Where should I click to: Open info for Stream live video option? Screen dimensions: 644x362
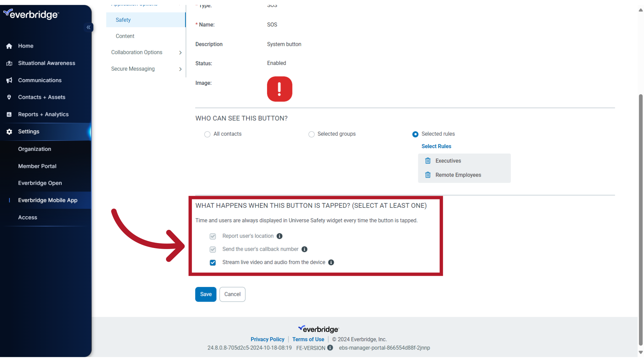[x=331, y=262]
